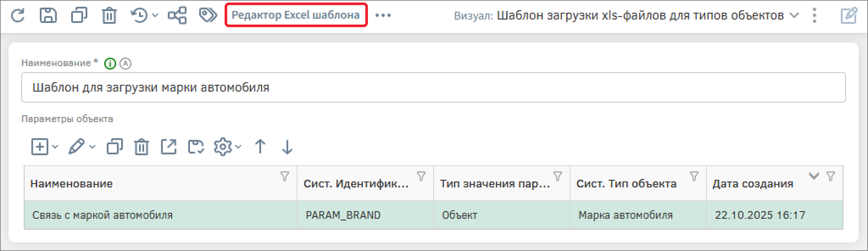Screen dimensions: 868x251
Task: Open parameter in new window icon
Action: [169, 147]
